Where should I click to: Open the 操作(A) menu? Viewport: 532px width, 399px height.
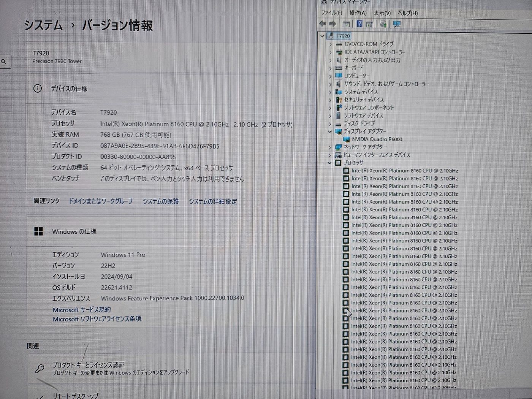click(358, 13)
